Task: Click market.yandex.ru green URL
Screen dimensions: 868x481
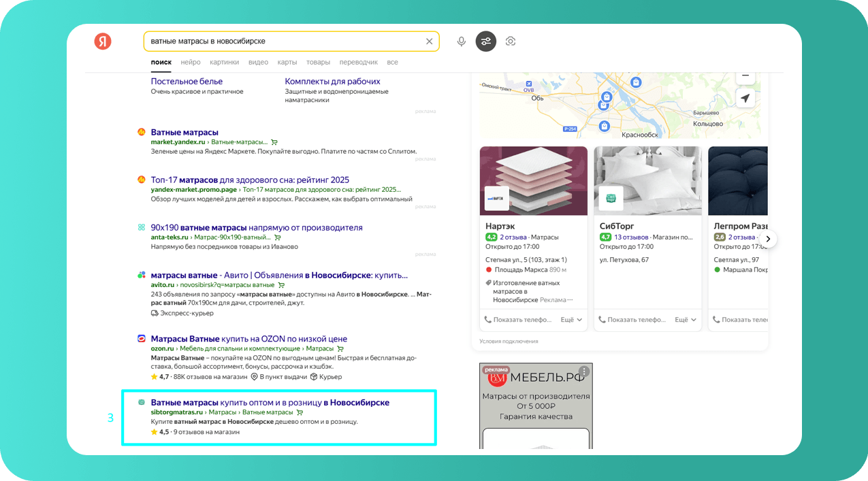Action: [x=178, y=142]
